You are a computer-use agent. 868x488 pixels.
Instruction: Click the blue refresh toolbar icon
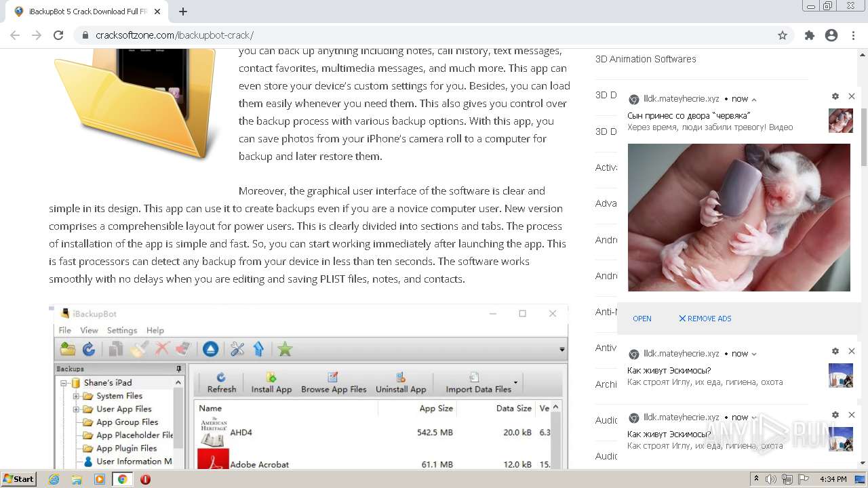(89, 349)
